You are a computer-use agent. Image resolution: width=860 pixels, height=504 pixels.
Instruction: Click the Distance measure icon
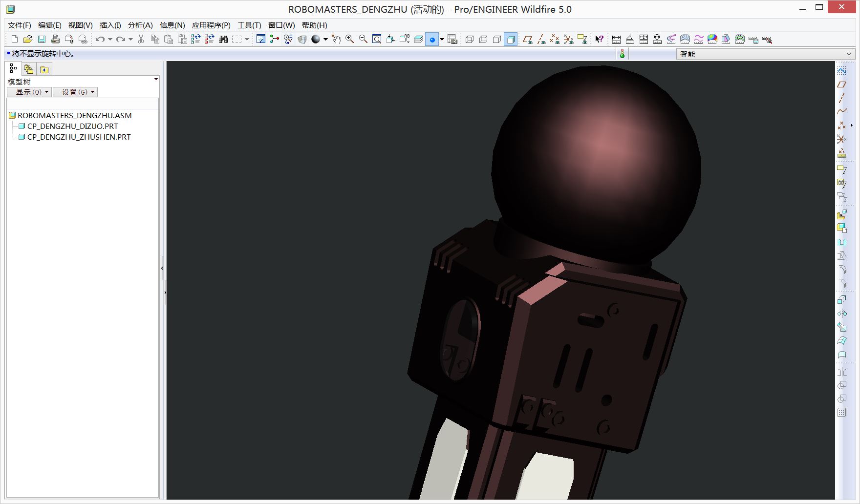[617, 39]
